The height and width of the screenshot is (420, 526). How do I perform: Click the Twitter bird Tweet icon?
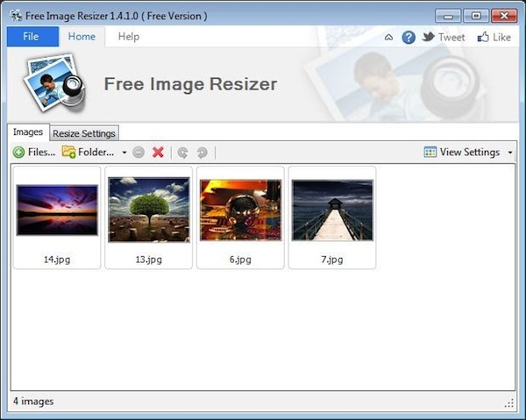point(429,37)
